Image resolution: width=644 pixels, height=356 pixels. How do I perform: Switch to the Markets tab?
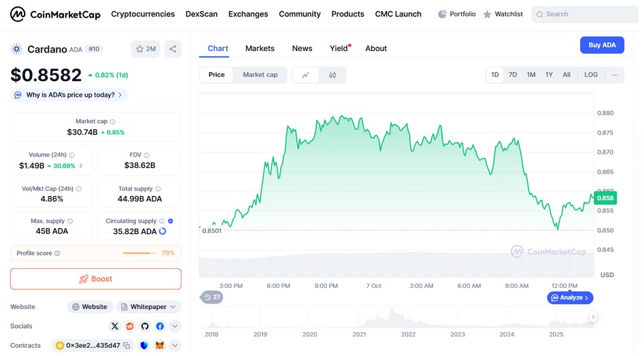tap(260, 48)
